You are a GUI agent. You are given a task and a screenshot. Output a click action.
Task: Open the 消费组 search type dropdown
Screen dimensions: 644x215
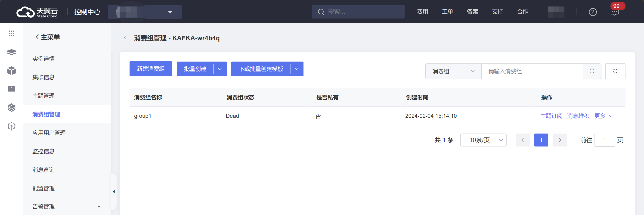453,71
